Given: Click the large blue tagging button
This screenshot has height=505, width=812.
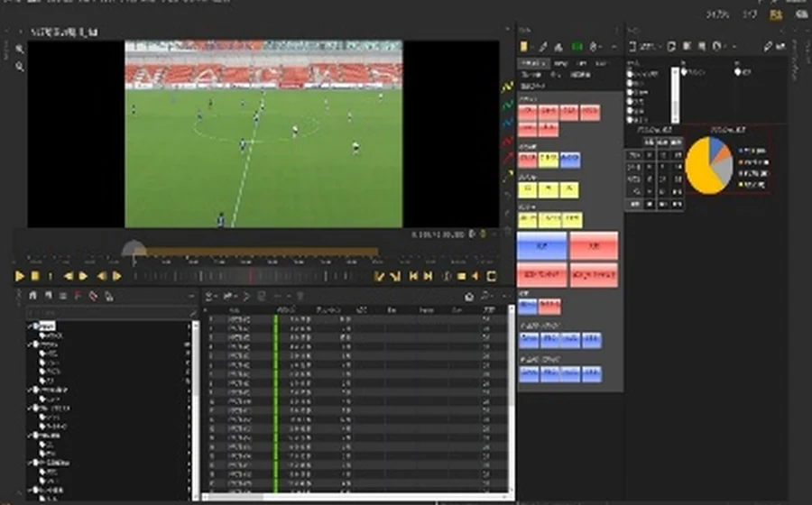Looking at the screenshot, I should [541, 246].
